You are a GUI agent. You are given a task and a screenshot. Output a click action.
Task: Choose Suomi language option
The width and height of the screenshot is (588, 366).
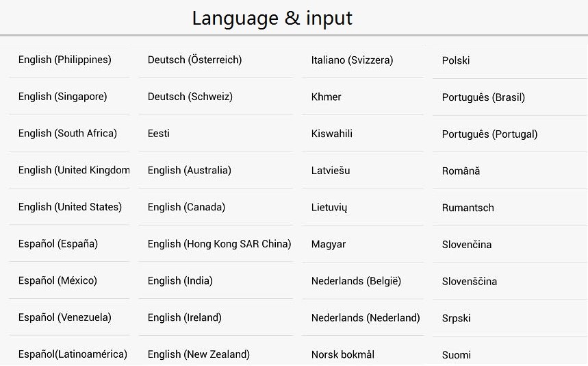457,355
